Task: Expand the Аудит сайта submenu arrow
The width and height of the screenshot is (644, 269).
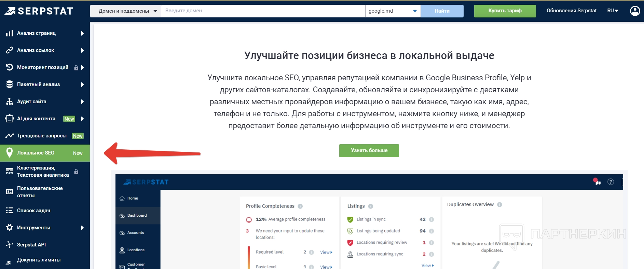Action: [x=82, y=102]
